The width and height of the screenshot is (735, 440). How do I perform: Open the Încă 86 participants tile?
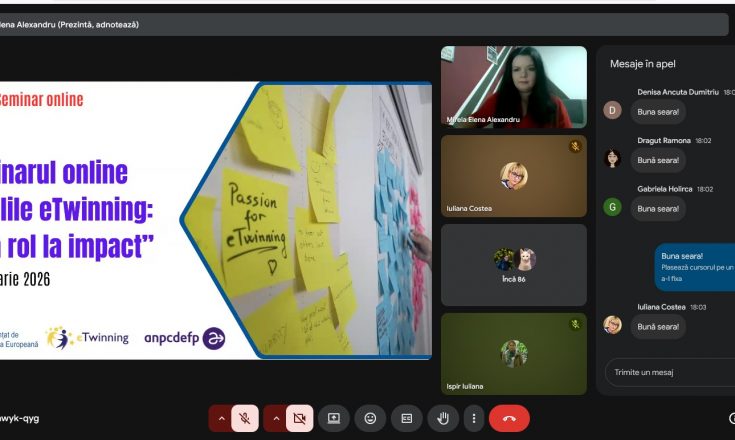pos(514,265)
